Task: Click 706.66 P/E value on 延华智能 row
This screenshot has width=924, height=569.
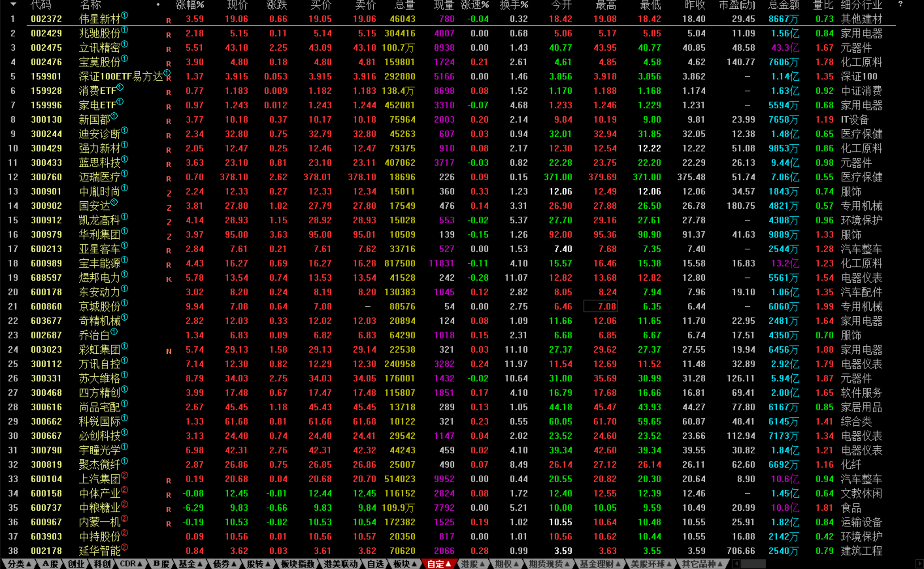Action: (741, 551)
